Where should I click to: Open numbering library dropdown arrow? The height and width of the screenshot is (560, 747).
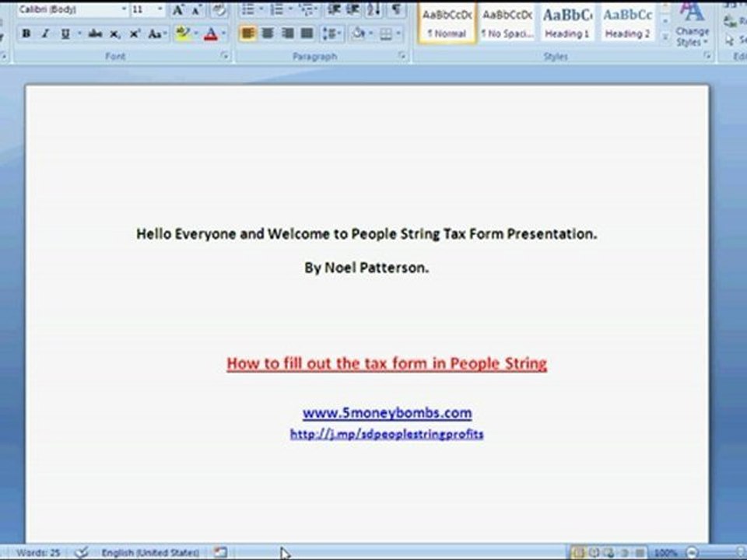290,9
